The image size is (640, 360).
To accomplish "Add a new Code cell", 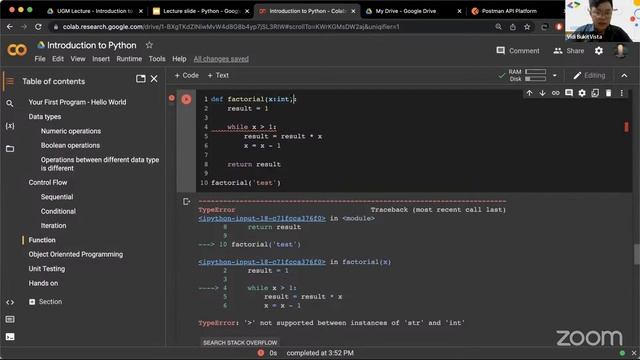I will coord(187,75).
